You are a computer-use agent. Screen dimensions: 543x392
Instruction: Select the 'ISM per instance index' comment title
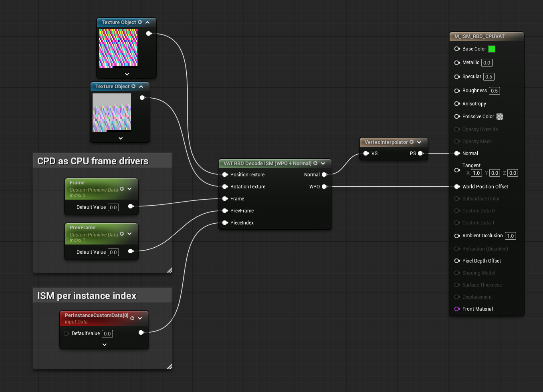pyautogui.click(x=87, y=296)
